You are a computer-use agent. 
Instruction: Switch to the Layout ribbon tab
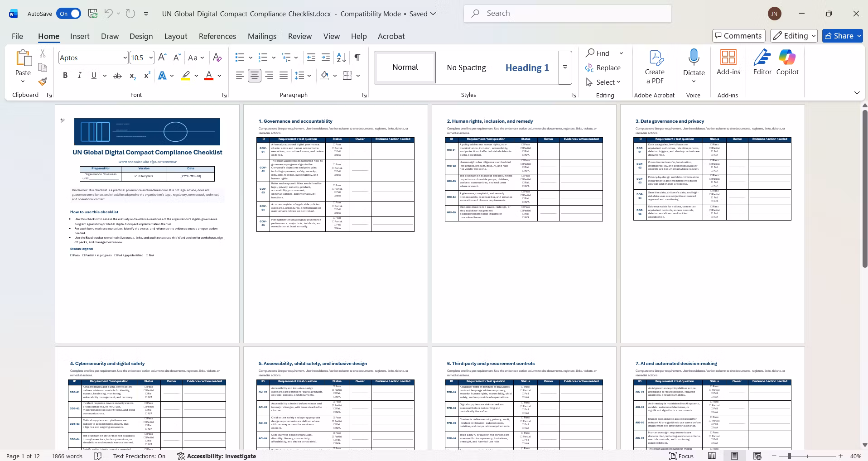175,36
